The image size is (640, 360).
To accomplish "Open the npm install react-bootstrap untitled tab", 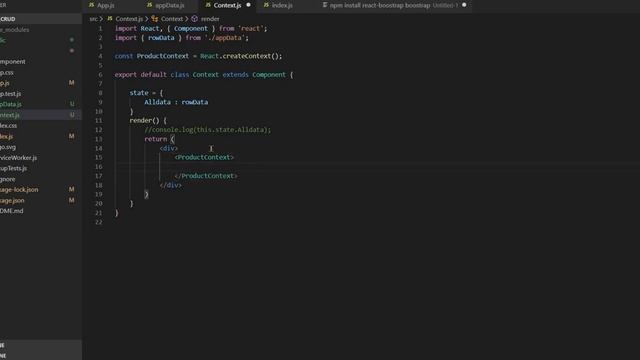I will coord(394,5).
